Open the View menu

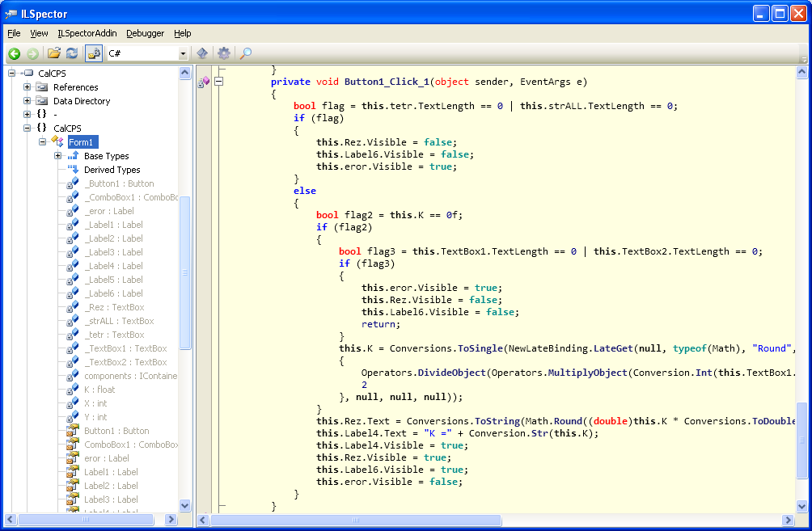click(39, 33)
